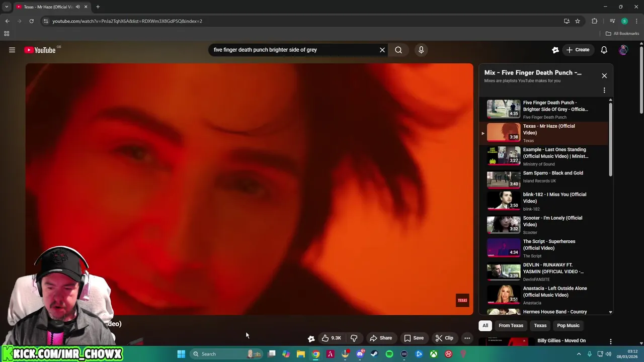
Task: Bookmark this page with the star
Action: click(x=578, y=21)
